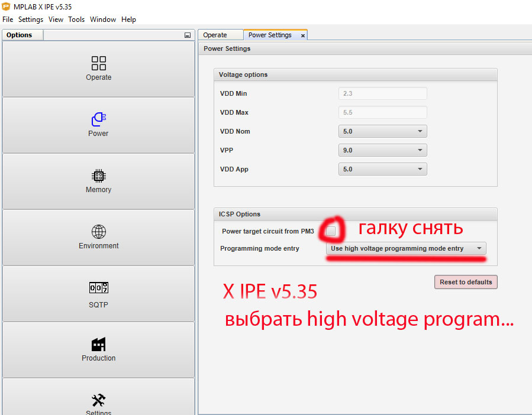Select the Power plug icon
This screenshot has height=415, width=532.
(x=99, y=119)
